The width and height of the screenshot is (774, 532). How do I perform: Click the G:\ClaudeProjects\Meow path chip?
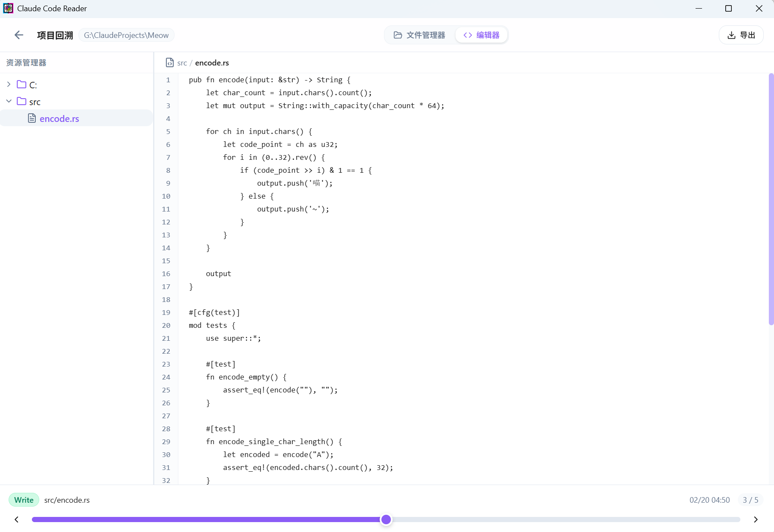coord(126,35)
